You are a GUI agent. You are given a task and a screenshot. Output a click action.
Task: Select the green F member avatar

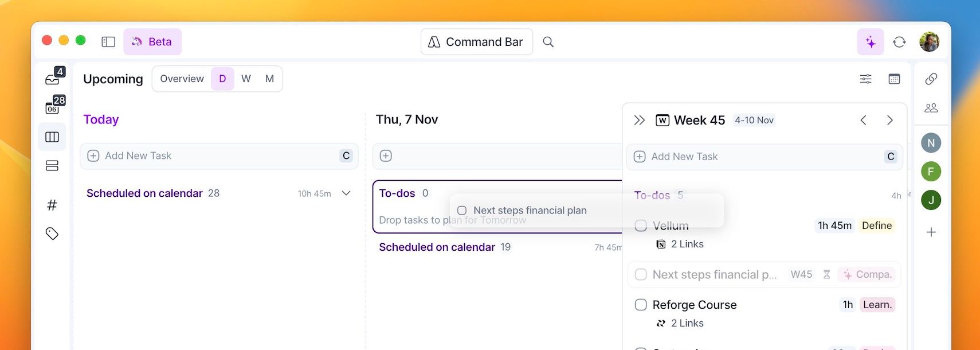931,171
